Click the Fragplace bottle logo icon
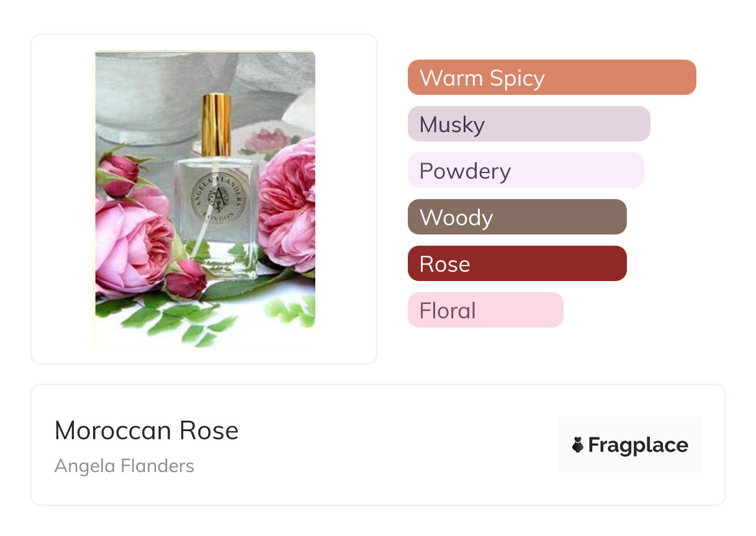756x536 pixels. [x=578, y=445]
